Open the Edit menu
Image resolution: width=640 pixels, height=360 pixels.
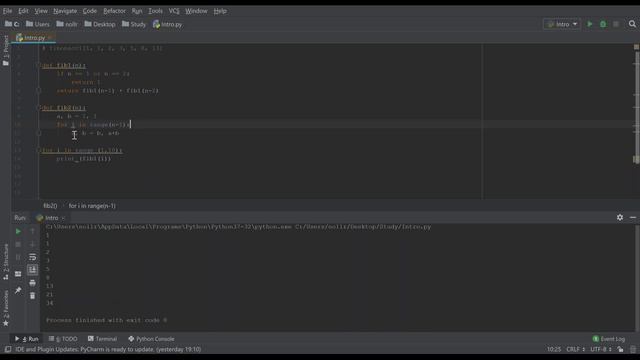[23, 11]
